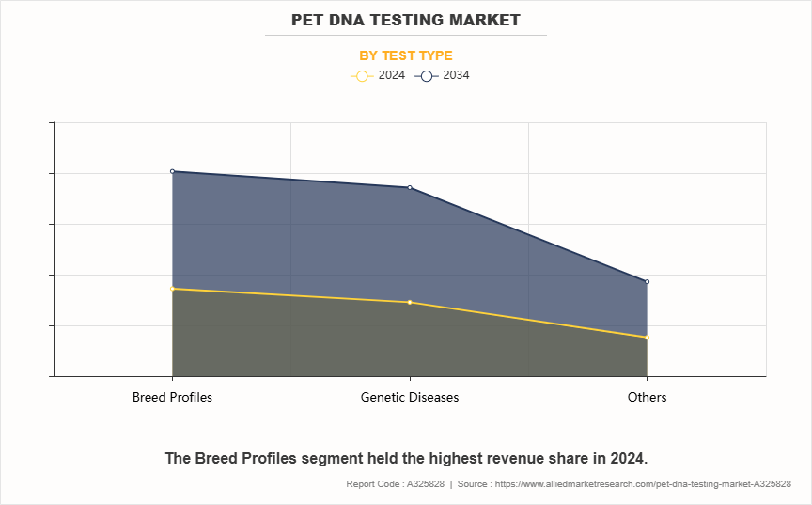Click the Breed Profiles highest revenue caption
This screenshot has width=812, height=505.
point(406,458)
